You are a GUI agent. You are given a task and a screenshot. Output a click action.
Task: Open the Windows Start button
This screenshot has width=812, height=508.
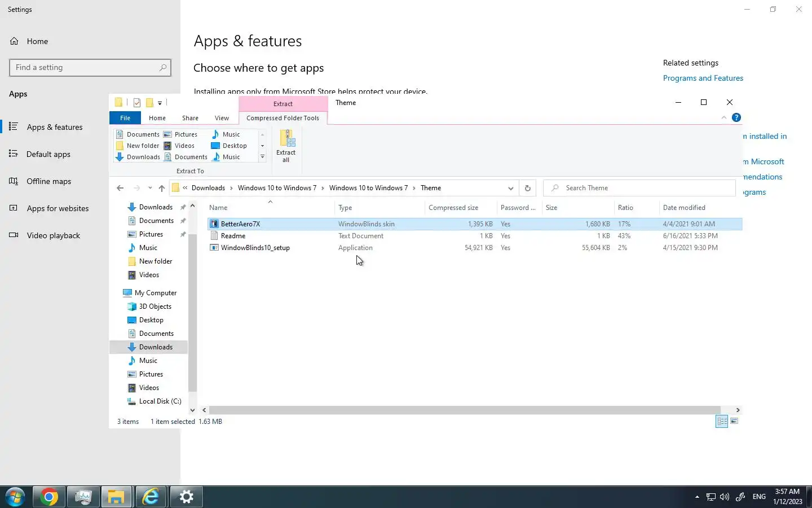coord(15,497)
